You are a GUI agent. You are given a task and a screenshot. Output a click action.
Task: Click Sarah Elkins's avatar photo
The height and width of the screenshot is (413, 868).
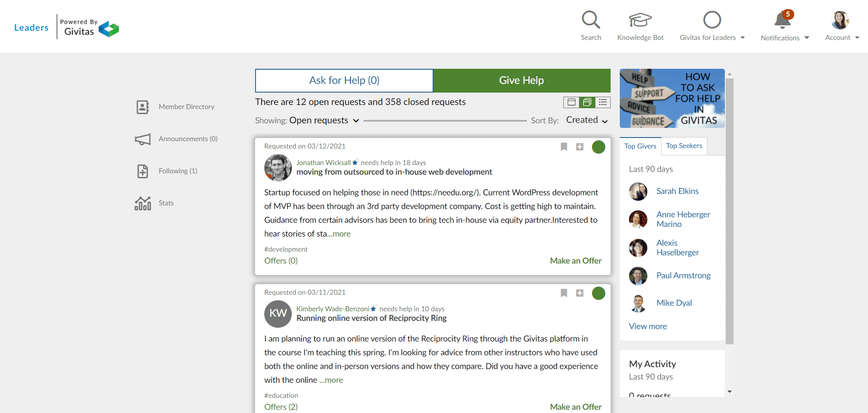coord(638,192)
